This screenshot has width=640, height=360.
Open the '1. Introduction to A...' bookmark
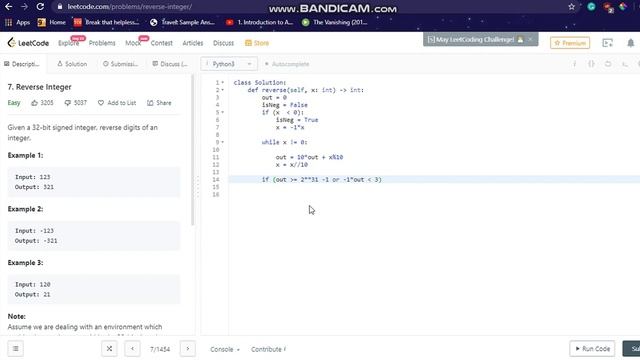coord(260,22)
